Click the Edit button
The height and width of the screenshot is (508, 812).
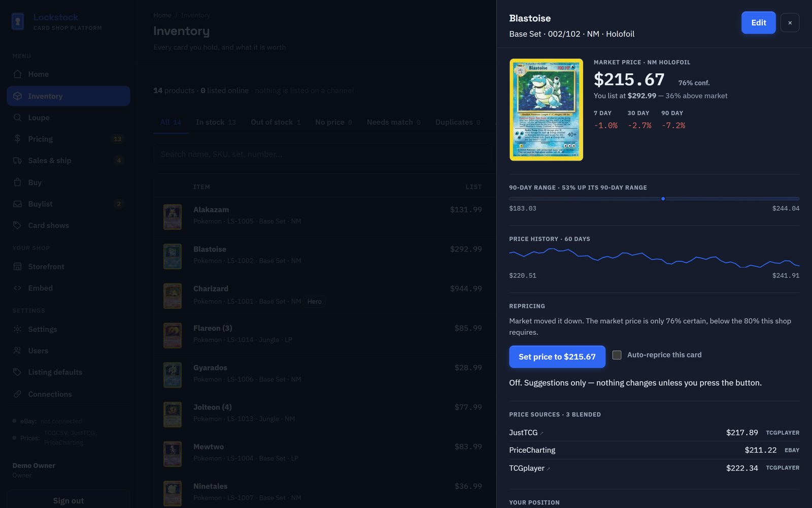[x=758, y=23]
